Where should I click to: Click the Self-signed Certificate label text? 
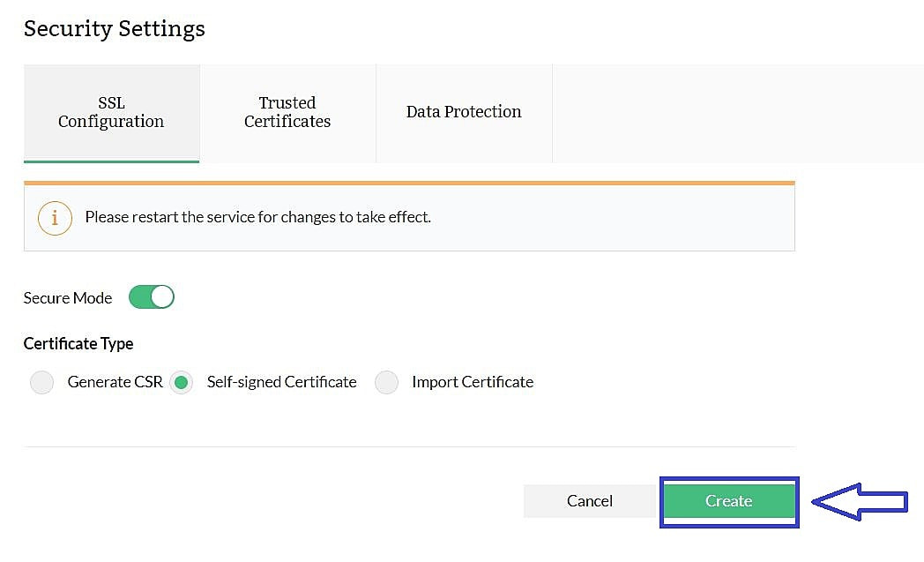click(281, 382)
